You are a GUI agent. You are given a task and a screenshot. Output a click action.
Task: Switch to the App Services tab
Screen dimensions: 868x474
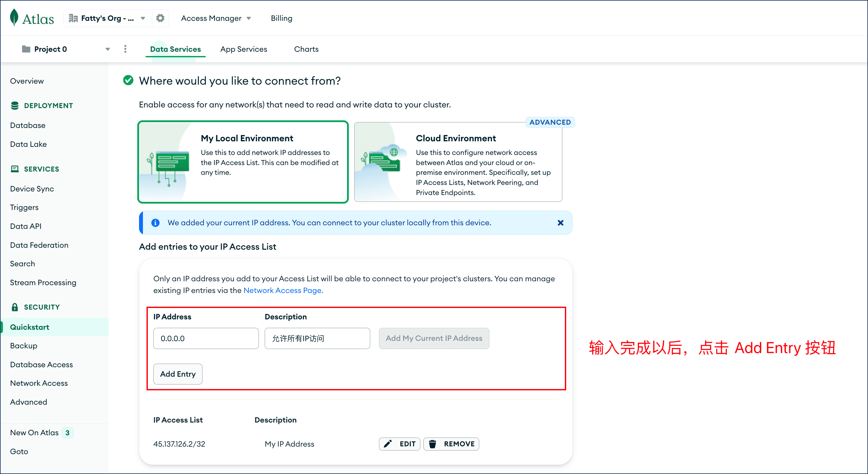[244, 49]
